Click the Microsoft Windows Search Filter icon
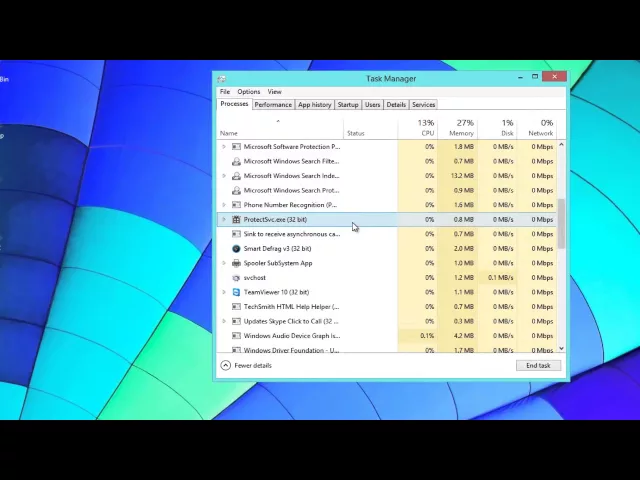The height and width of the screenshot is (480, 640). (236, 161)
